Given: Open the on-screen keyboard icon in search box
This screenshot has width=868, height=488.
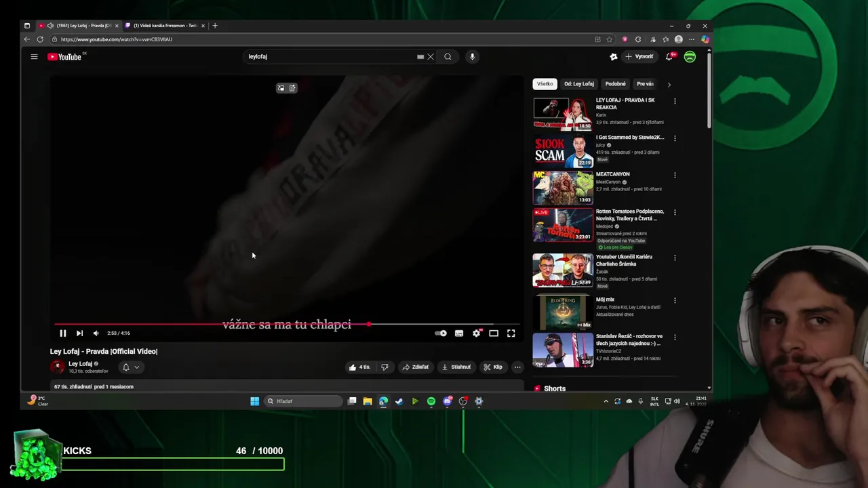Looking at the screenshot, I should (420, 57).
